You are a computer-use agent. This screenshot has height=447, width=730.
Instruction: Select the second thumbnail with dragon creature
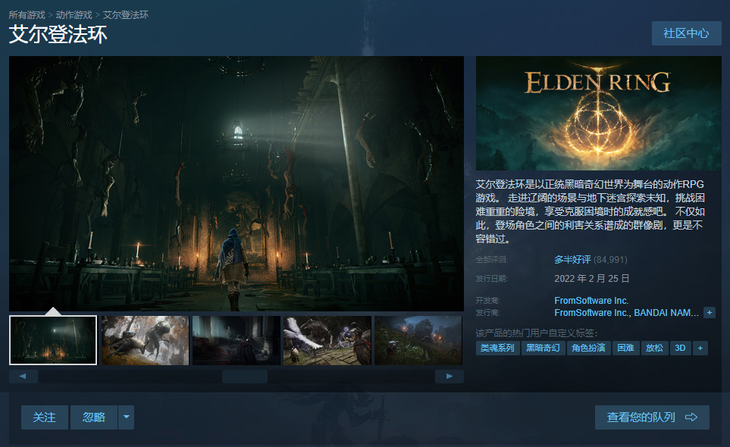pos(145,340)
